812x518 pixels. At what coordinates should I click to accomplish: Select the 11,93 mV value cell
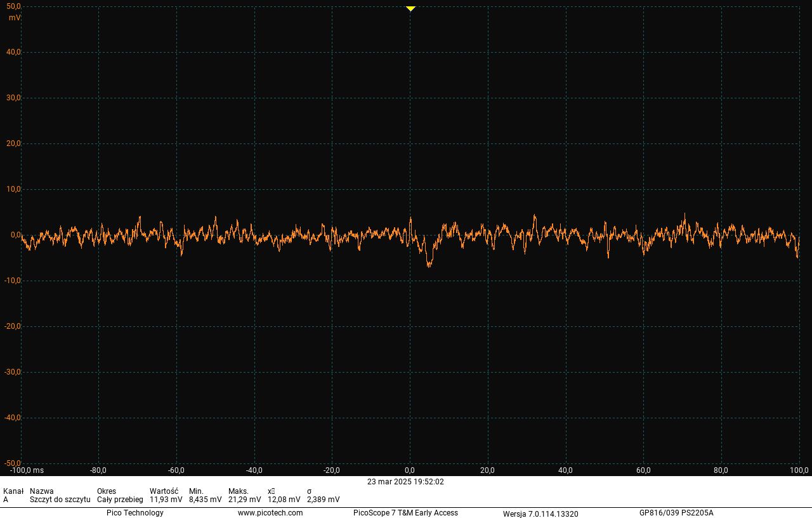click(166, 500)
